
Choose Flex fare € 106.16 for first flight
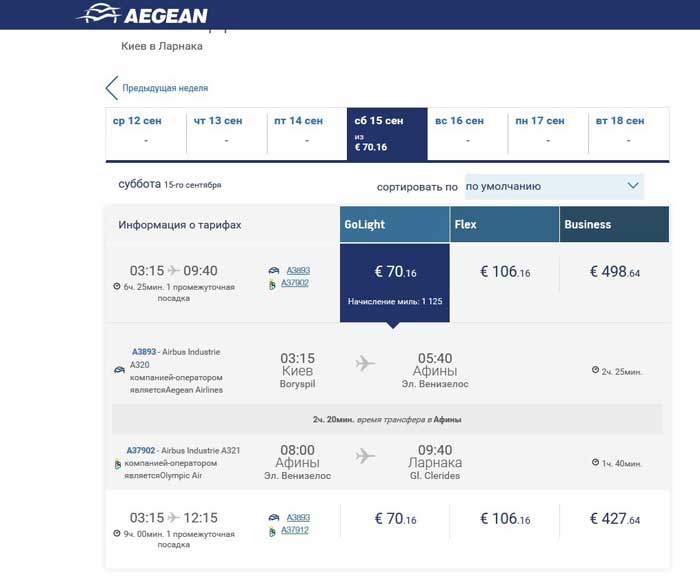coord(505,272)
